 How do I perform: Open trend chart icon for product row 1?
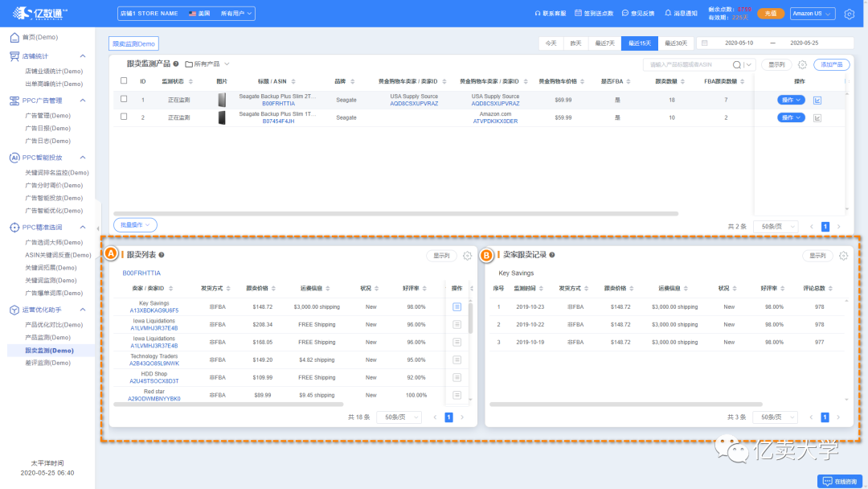tap(817, 101)
